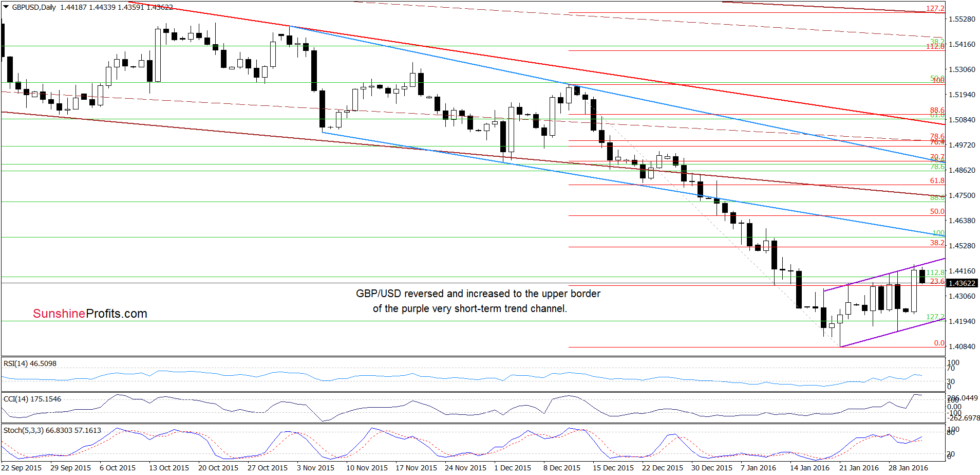Click the 3 Nov 2015 date label
The width and height of the screenshot is (980, 475).
coord(315,468)
